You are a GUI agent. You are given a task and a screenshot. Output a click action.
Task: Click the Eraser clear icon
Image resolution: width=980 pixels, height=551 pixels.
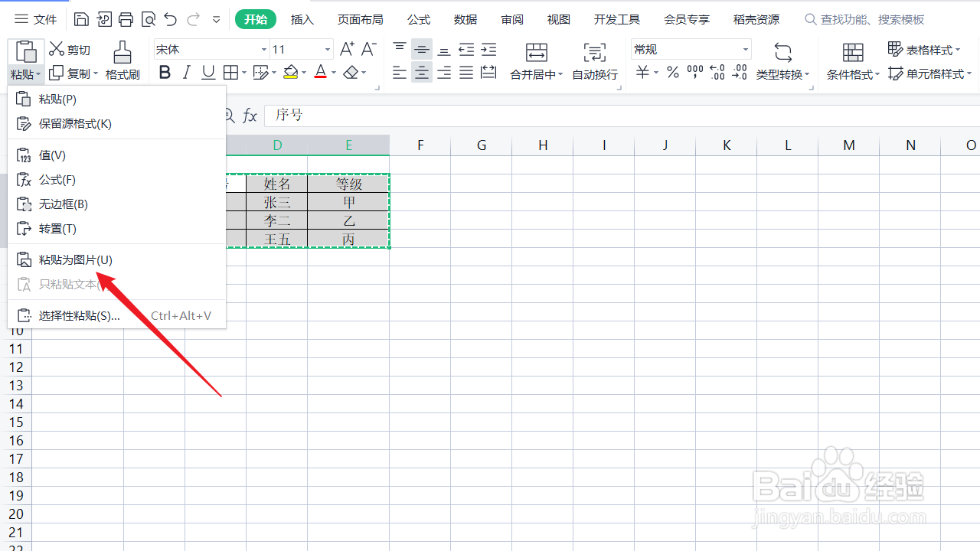tap(351, 73)
